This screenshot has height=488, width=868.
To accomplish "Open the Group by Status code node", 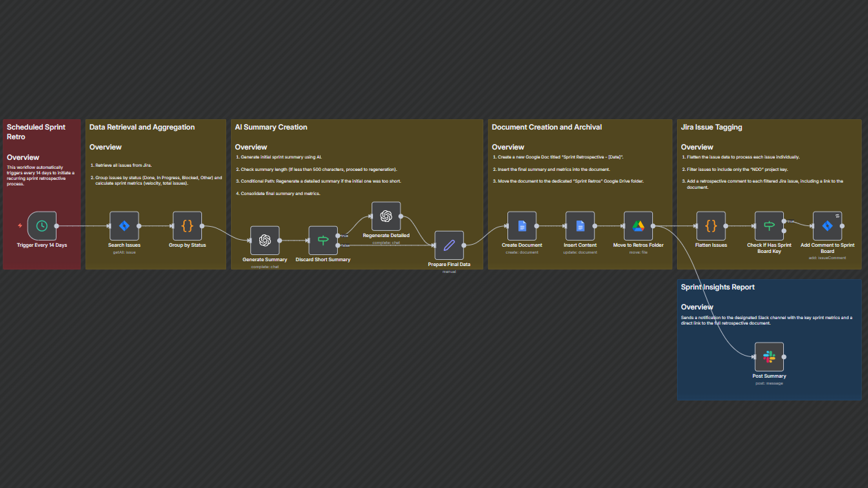I will point(187,225).
